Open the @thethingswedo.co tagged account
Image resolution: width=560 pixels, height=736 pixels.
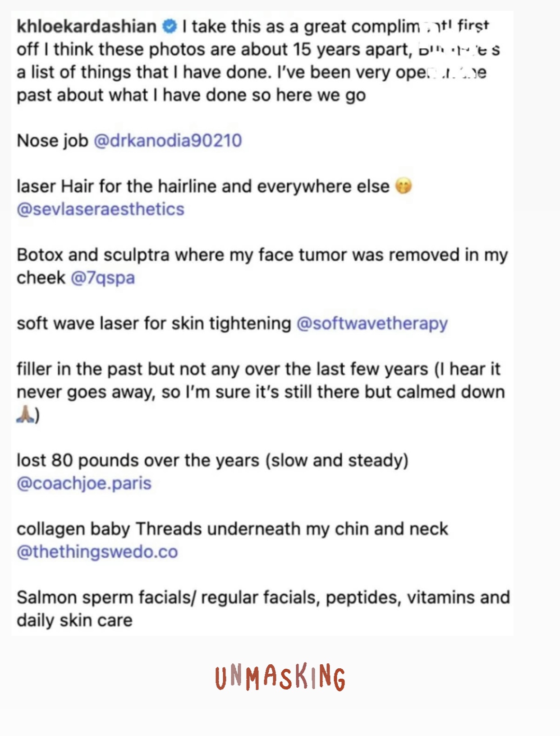(97, 552)
